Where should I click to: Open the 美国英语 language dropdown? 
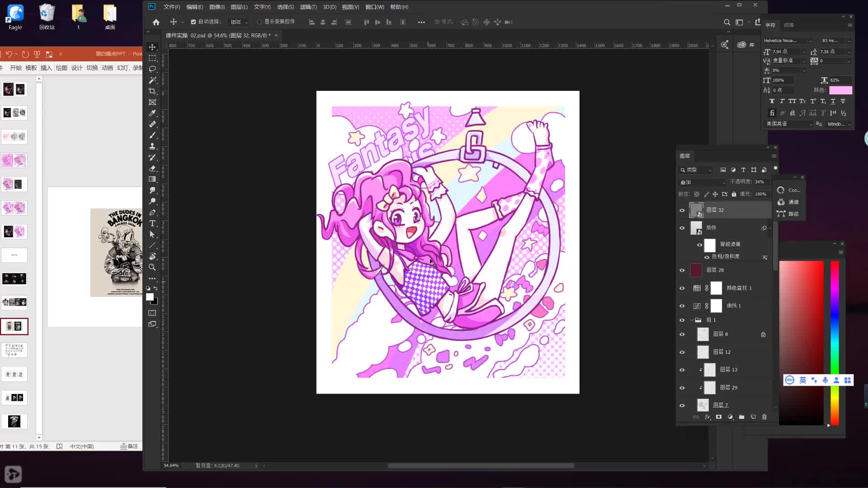click(788, 124)
